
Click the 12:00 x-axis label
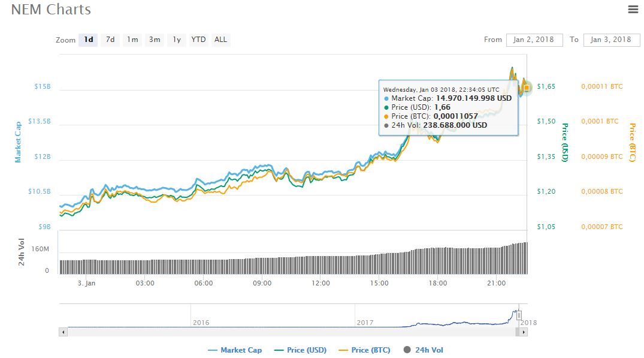point(321,283)
